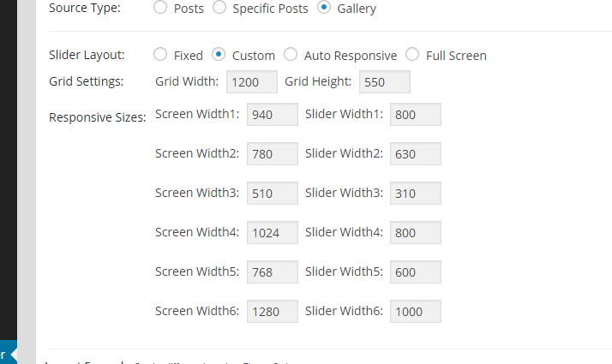Click the Slider Width1 field
612x364 pixels.
[415, 115]
